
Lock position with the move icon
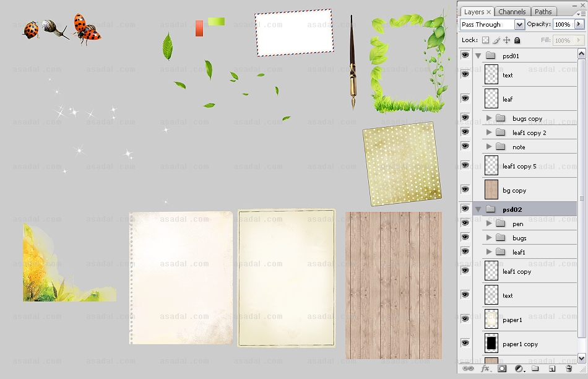tap(507, 40)
